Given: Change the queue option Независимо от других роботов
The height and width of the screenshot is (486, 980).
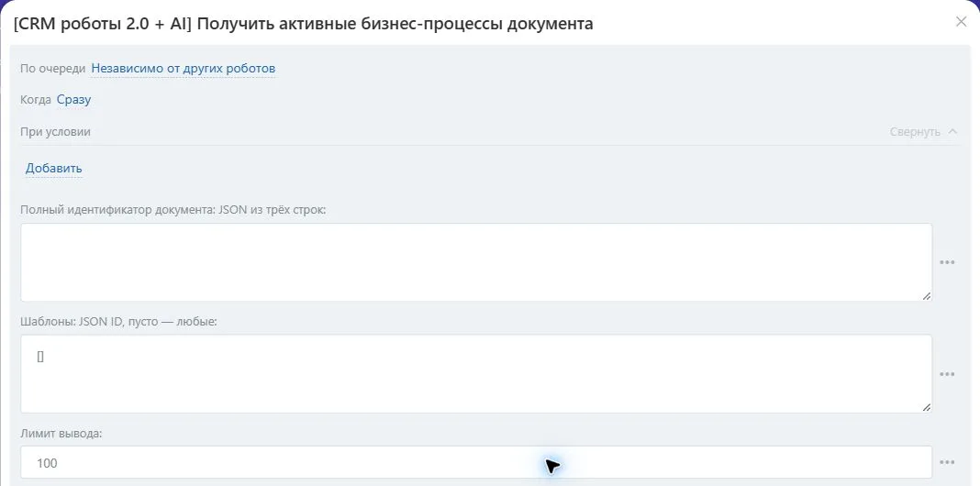Looking at the screenshot, I should click(184, 69).
